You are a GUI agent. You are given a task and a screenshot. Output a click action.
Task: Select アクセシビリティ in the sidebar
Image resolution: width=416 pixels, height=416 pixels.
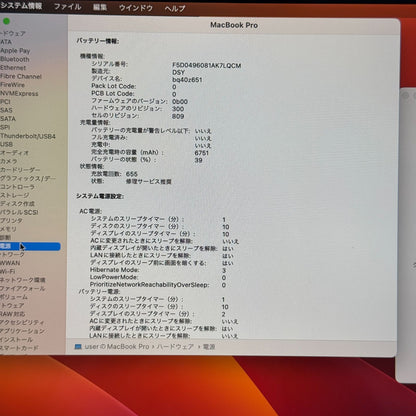[x=22, y=322]
